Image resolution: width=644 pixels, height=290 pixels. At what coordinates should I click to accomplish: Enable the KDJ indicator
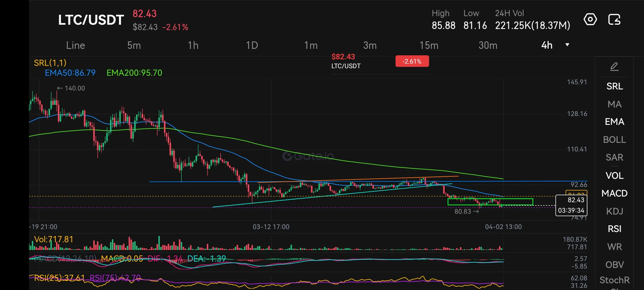[614, 211]
